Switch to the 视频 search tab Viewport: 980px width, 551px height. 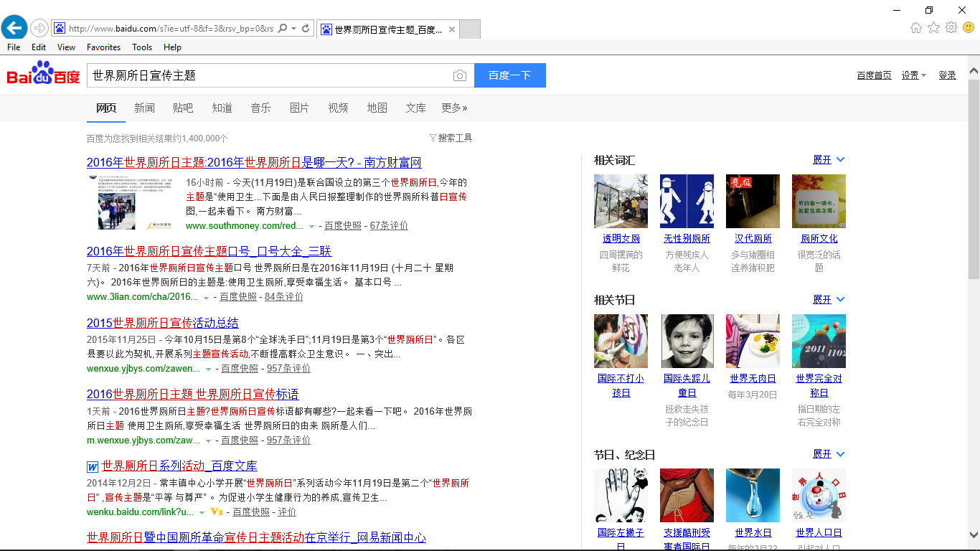coord(338,108)
